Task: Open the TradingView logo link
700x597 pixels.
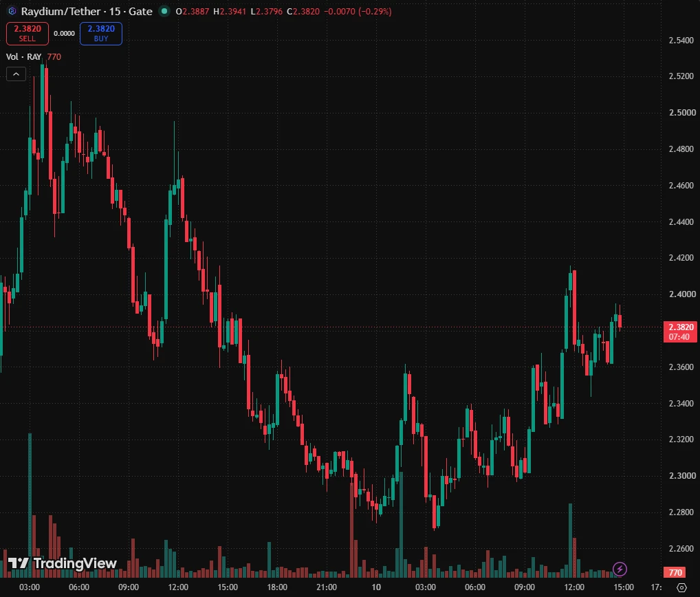Action: (x=63, y=563)
